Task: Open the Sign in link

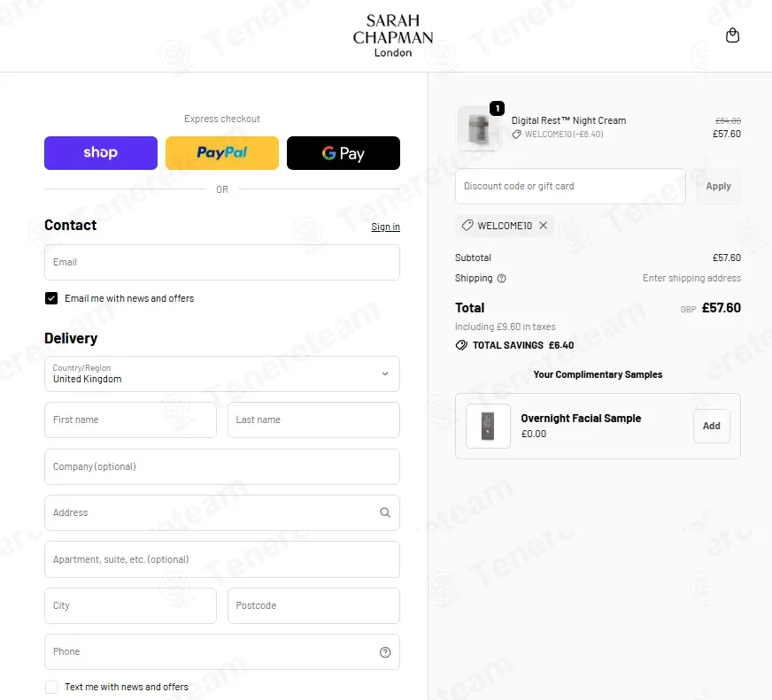Action: [x=385, y=227]
